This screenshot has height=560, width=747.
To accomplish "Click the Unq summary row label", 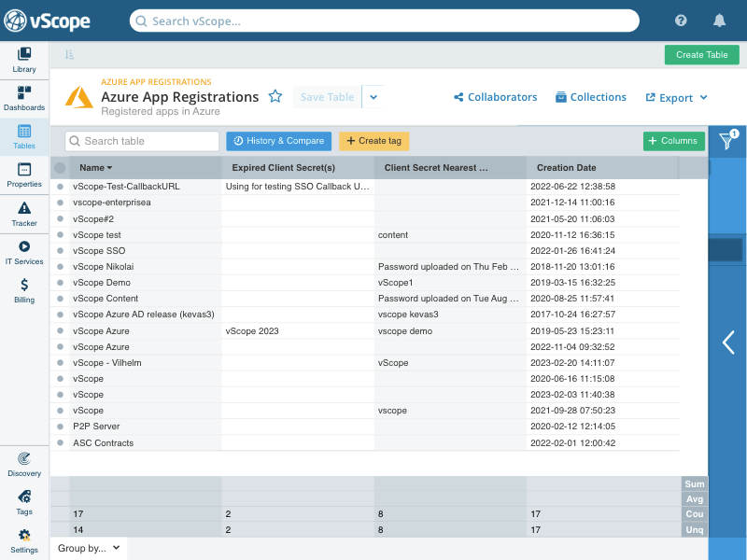I will coord(695,529).
